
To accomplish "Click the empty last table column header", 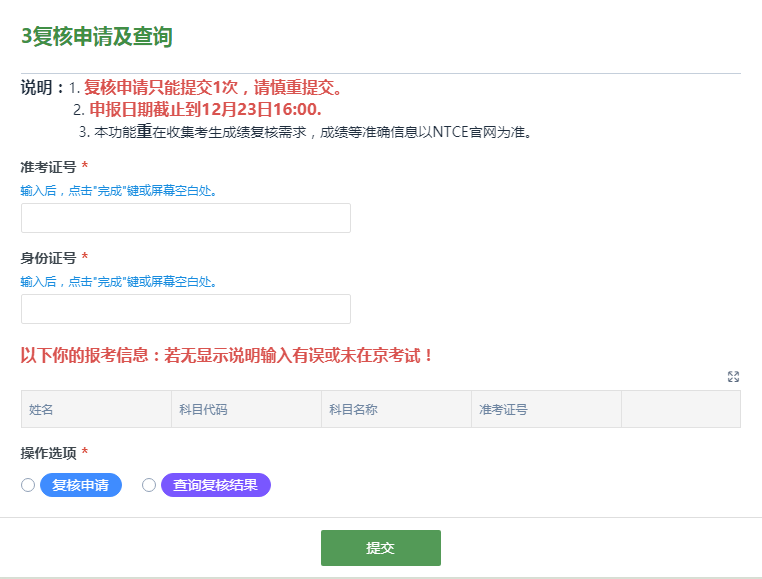I will tap(680, 409).
